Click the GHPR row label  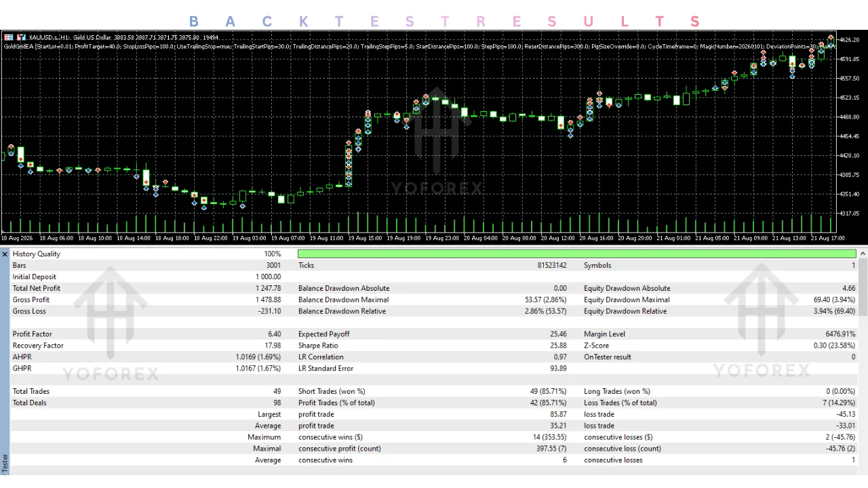22,369
